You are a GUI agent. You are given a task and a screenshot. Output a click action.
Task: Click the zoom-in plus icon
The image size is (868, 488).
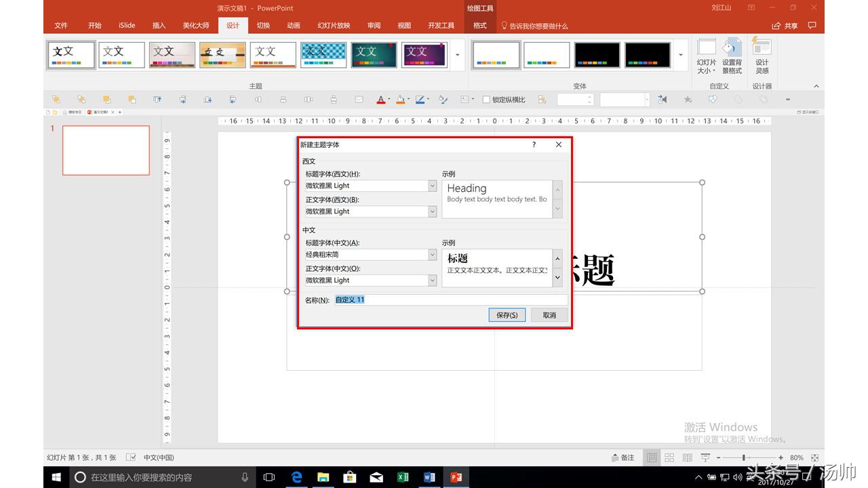point(781,457)
